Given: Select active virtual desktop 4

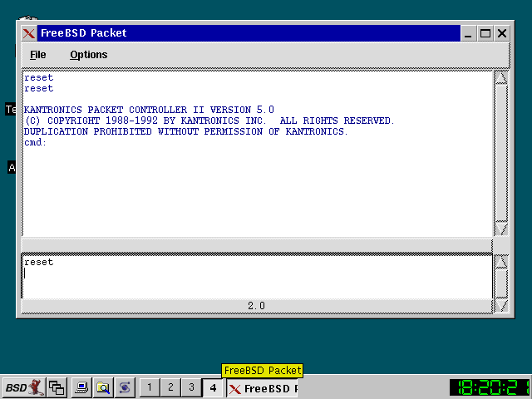Looking at the screenshot, I should coord(213,387).
